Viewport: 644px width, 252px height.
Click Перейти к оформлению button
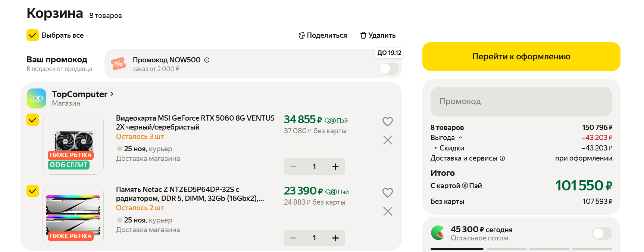(x=521, y=57)
